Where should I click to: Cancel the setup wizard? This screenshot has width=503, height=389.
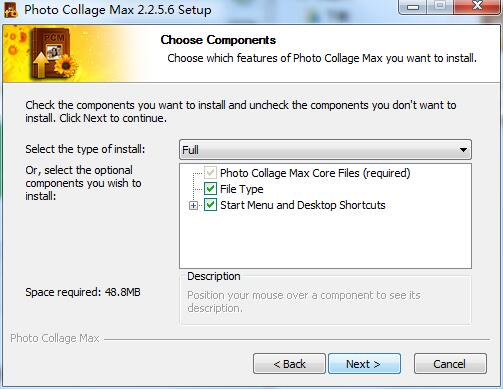pos(450,364)
